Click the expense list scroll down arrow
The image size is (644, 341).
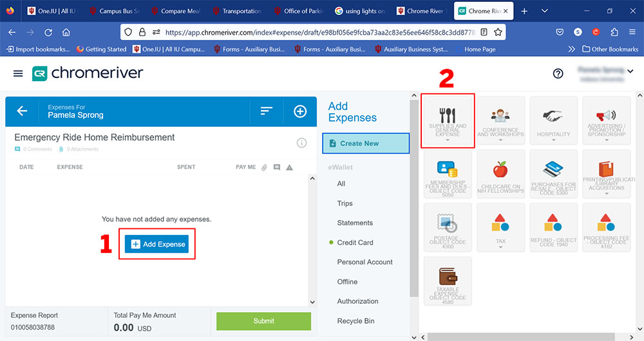(312, 302)
